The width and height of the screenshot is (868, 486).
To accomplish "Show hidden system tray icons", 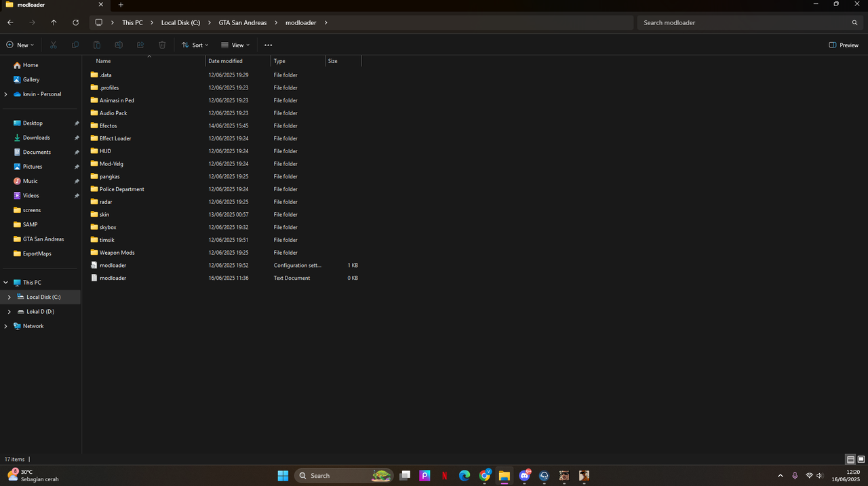I will tap(780, 476).
